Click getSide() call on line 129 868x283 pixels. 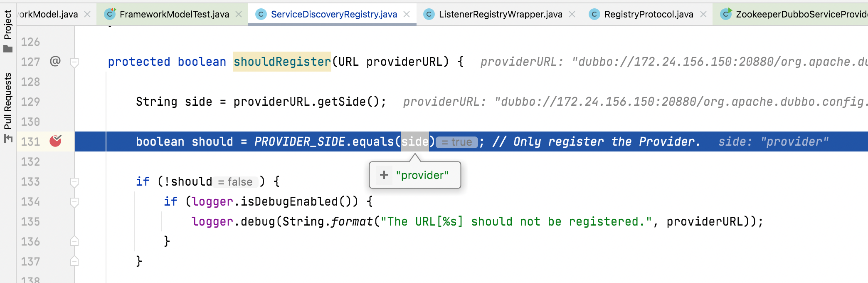coord(348,102)
